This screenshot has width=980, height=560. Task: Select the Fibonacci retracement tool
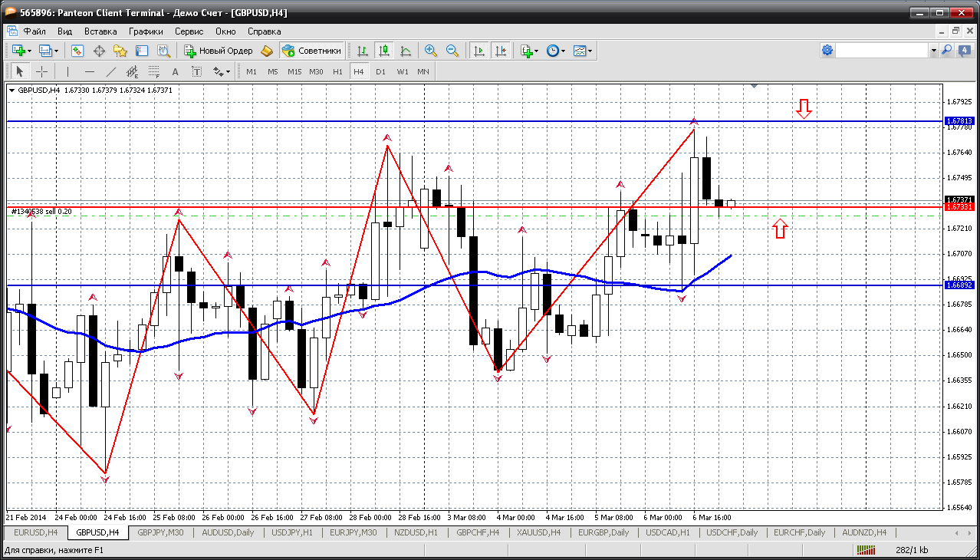tap(154, 71)
